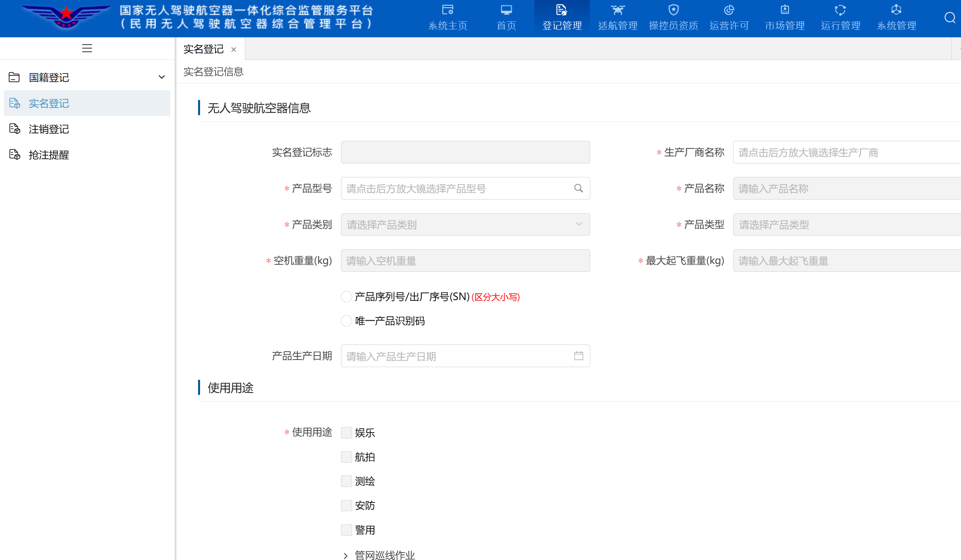Image resolution: width=961 pixels, height=560 pixels.
Task: Select 抢注提醒 in the sidebar
Action: click(x=87, y=155)
